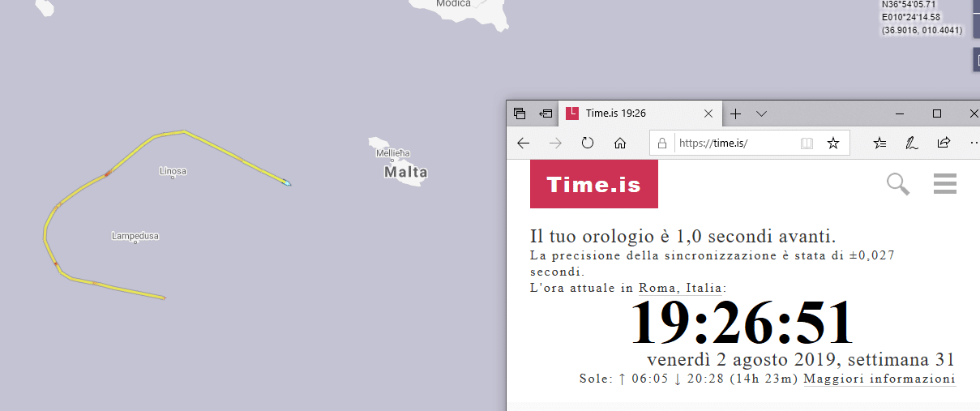Focus the https://time.is/ address field
The image size is (980, 411).
tap(734, 143)
